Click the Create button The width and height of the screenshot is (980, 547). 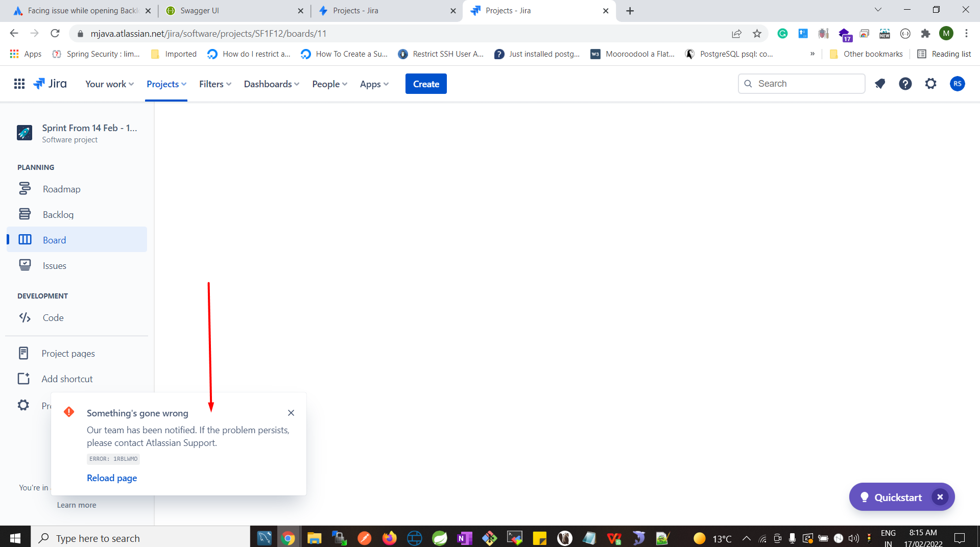[425, 84]
